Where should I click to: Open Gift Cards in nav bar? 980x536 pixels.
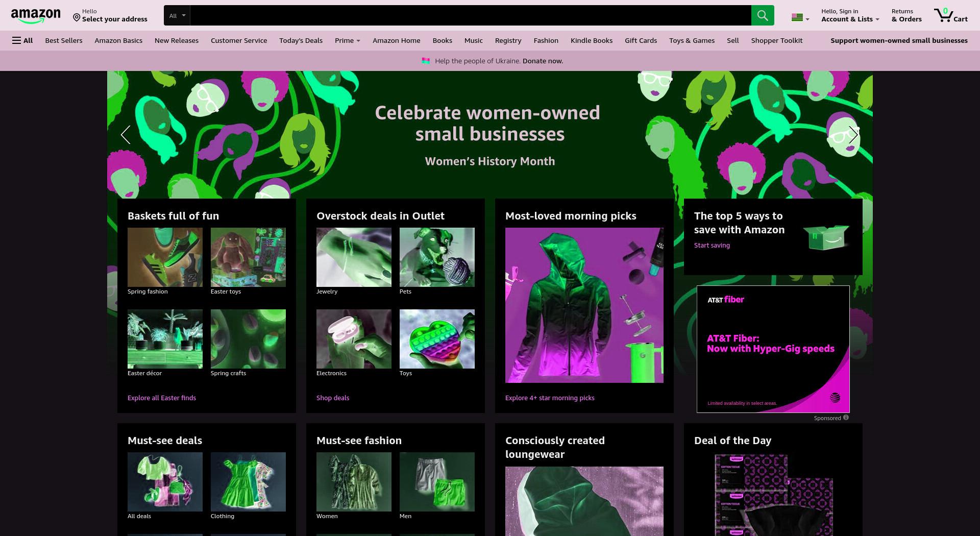[x=641, y=40]
